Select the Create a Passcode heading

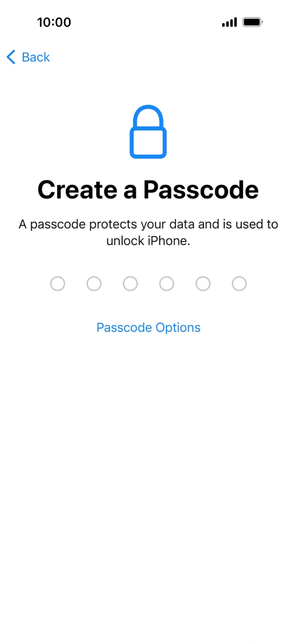pyautogui.click(x=148, y=189)
